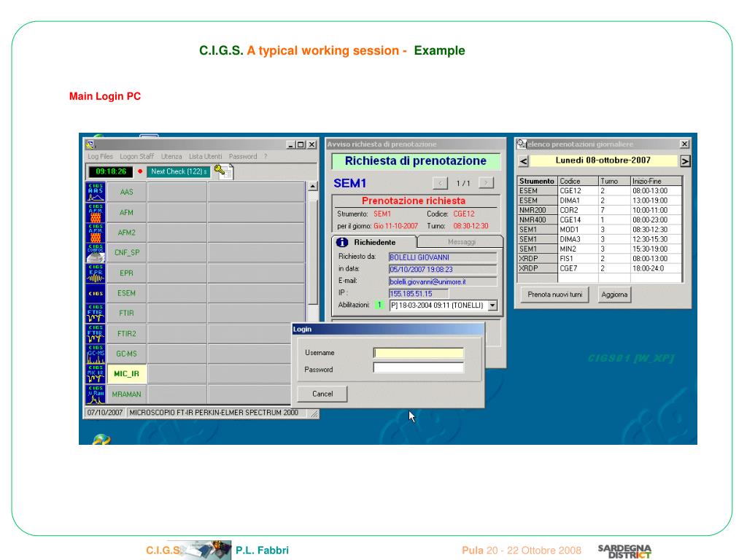The width and height of the screenshot is (747, 560).
Task: Click the EPR instrument icon
Action: point(96,273)
